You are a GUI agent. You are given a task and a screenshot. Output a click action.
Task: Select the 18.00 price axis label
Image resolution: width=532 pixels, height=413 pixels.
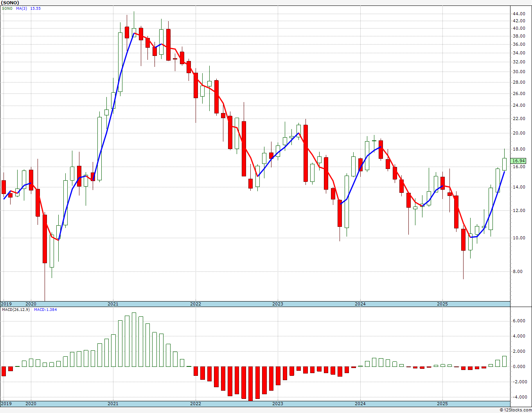click(x=519, y=149)
